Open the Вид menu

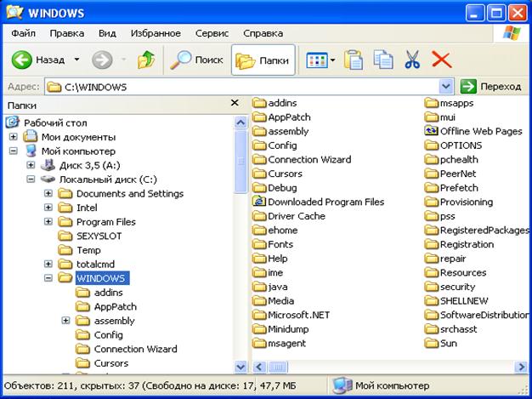tap(107, 33)
